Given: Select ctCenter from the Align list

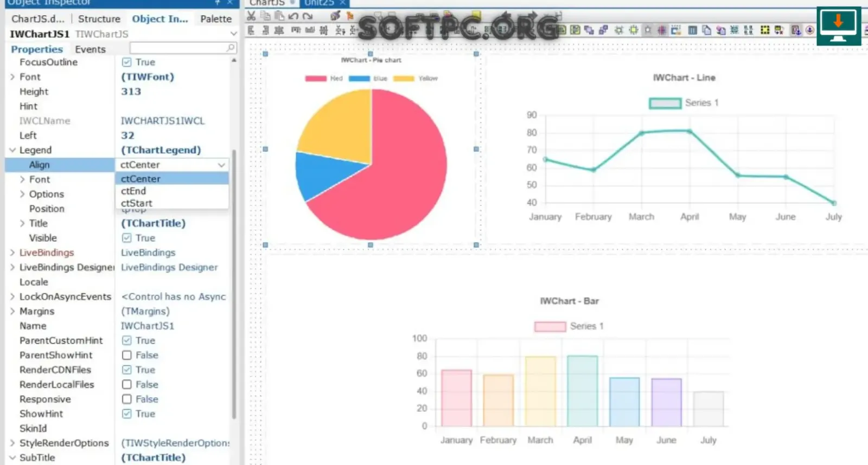Looking at the screenshot, I should (x=172, y=178).
